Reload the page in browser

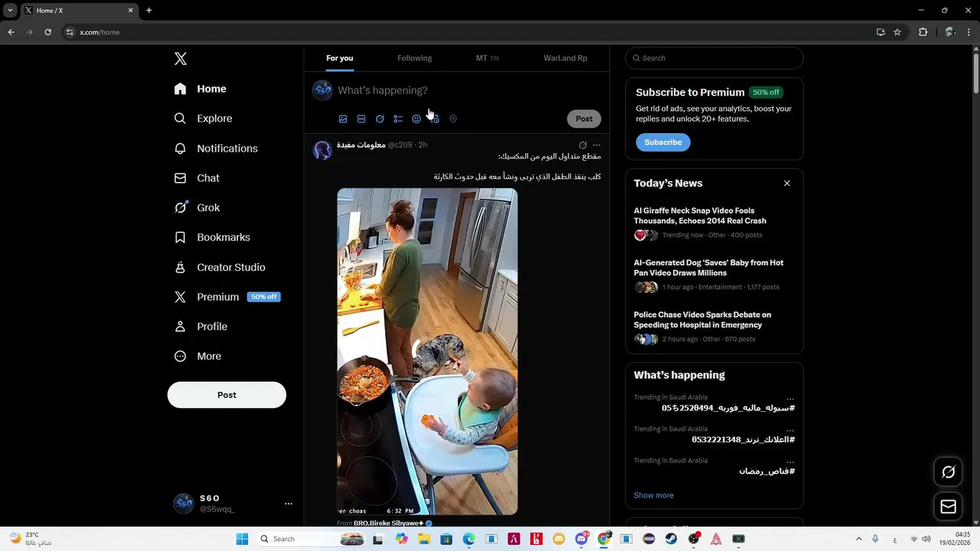point(47,32)
